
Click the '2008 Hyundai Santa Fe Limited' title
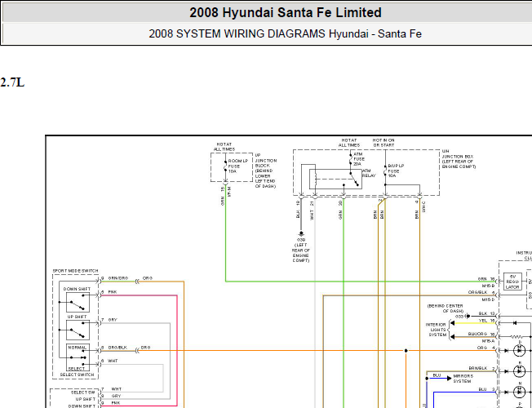286,12
